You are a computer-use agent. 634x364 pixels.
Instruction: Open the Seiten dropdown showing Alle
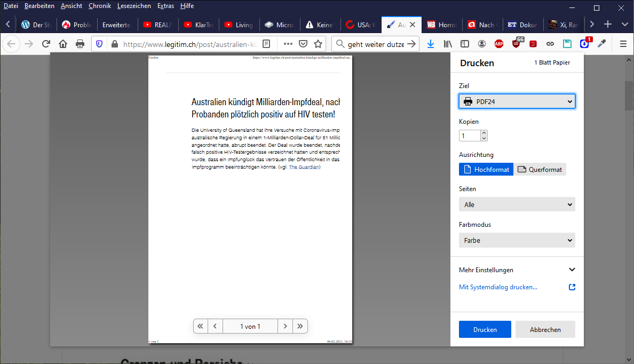click(x=517, y=204)
